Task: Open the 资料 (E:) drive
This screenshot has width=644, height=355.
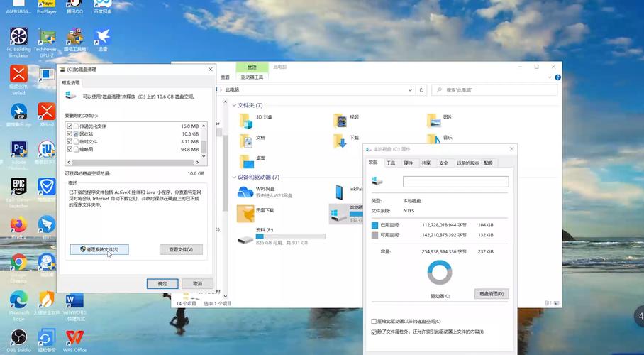Action: point(245,235)
